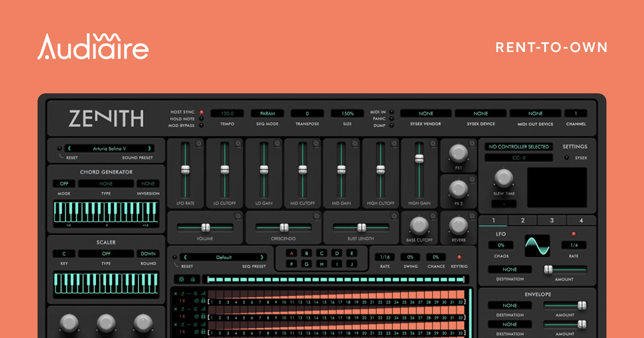Enable the Host Sync toggle

(202, 112)
